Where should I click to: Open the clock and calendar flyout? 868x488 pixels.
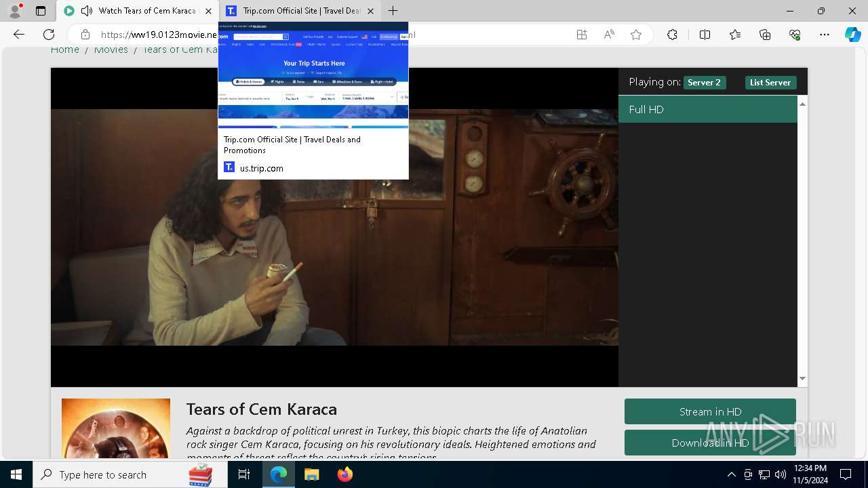tap(810, 474)
